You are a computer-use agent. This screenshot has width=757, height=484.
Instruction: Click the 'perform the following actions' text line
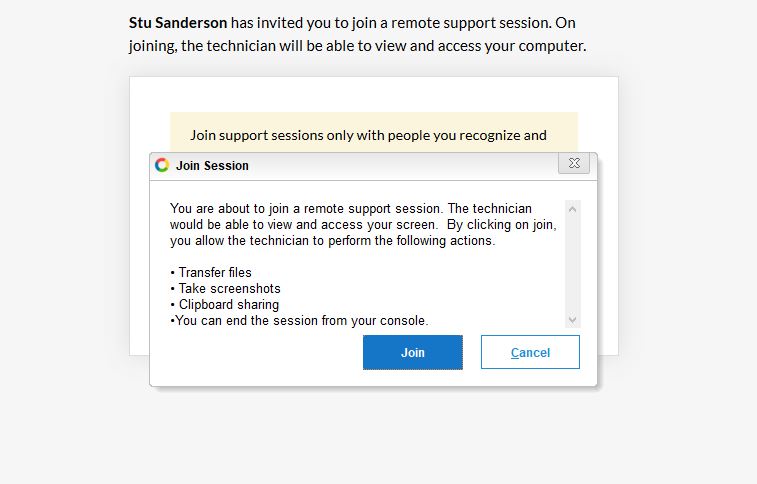[412, 241]
